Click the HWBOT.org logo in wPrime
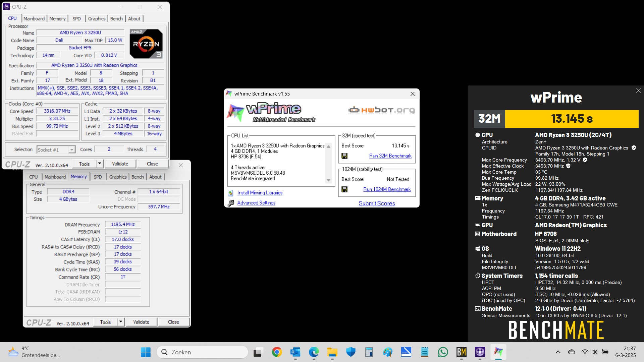This screenshot has height=362, width=644. tap(381, 110)
